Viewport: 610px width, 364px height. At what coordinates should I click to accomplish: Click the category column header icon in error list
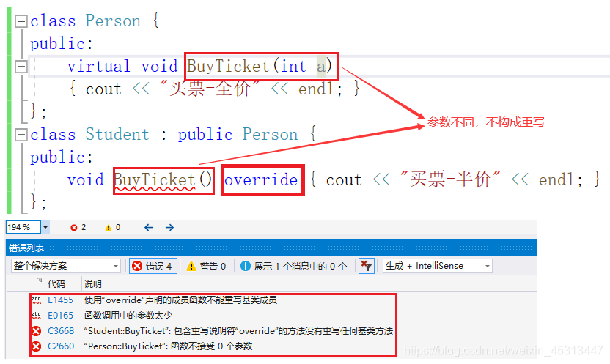[x=39, y=280]
